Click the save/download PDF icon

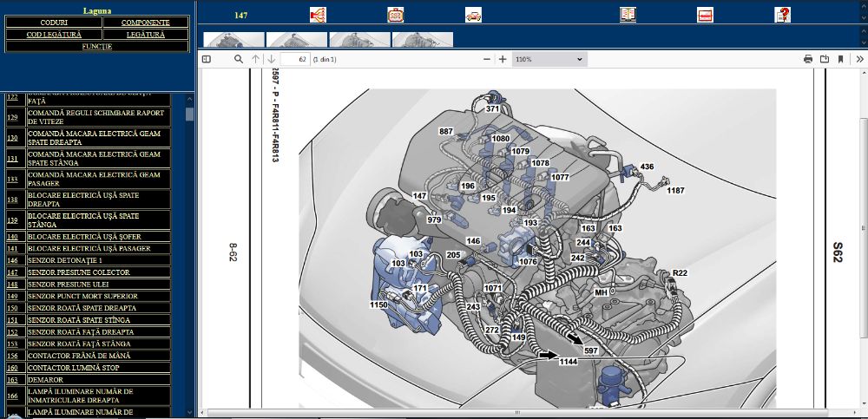click(825, 59)
